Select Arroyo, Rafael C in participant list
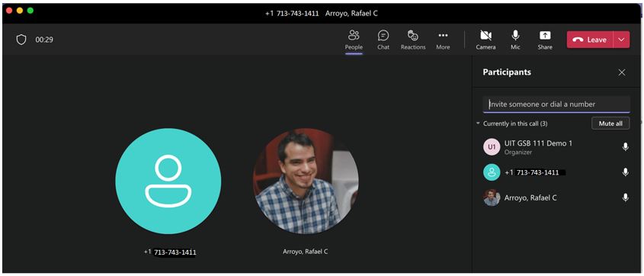Screen dimensions: 644x276 556,198
